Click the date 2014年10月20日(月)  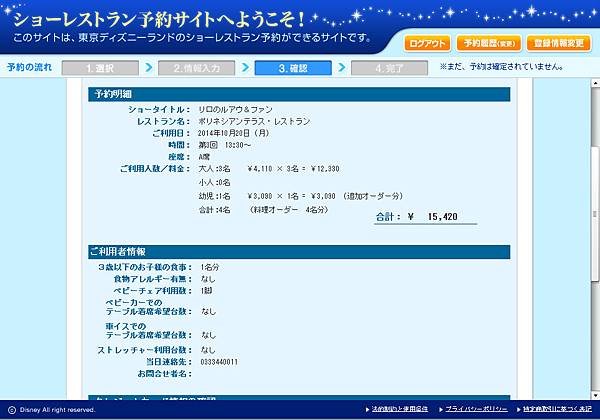tap(233, 133)
